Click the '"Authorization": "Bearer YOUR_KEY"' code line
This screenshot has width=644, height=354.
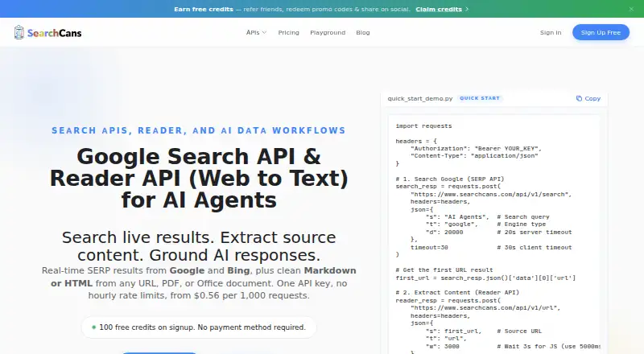pos(476,149)
